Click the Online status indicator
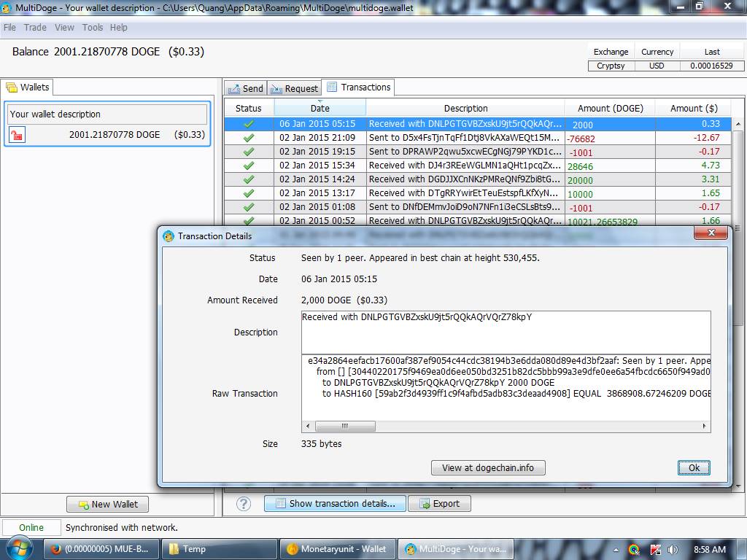Screen dimensions: 747x560 tap(31, 528)
